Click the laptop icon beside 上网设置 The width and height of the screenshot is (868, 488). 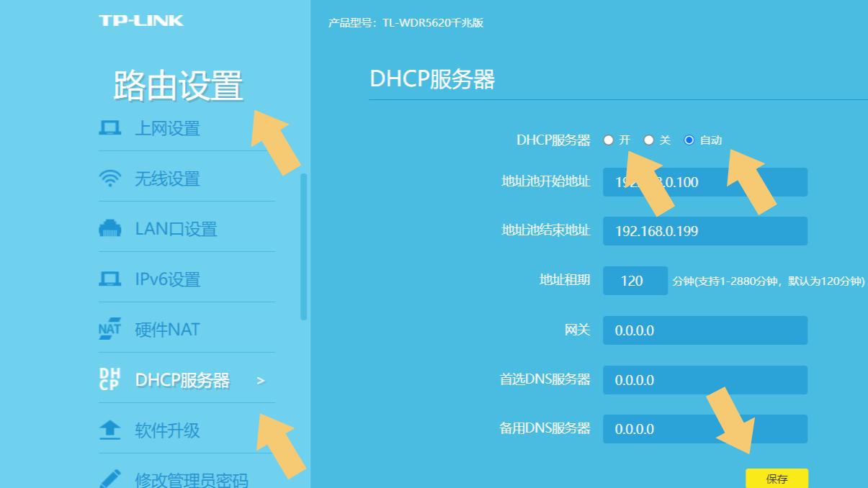tap(109, 128)
